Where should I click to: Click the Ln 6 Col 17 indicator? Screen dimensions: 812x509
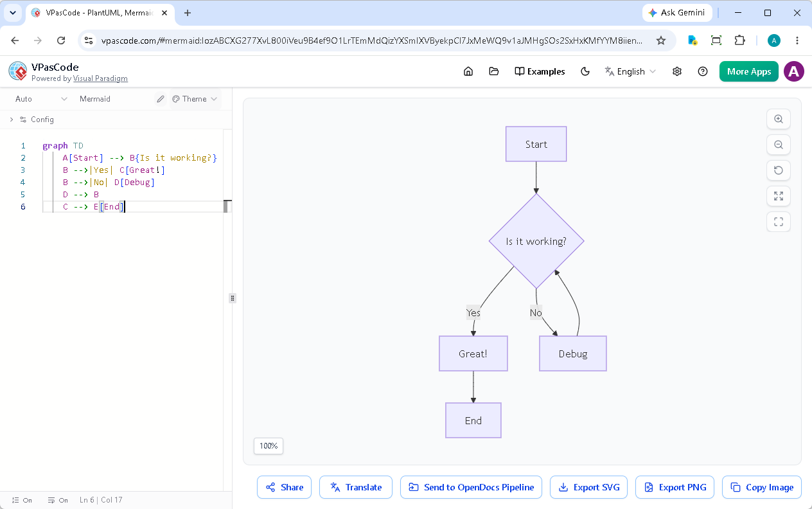(x=101, y=500)
